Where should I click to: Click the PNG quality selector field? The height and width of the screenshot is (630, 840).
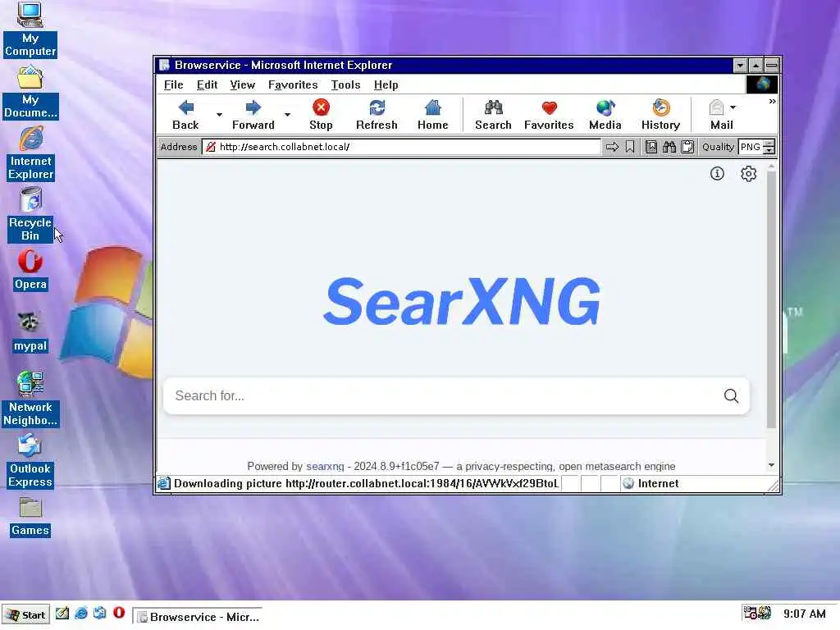coord(751,147)
